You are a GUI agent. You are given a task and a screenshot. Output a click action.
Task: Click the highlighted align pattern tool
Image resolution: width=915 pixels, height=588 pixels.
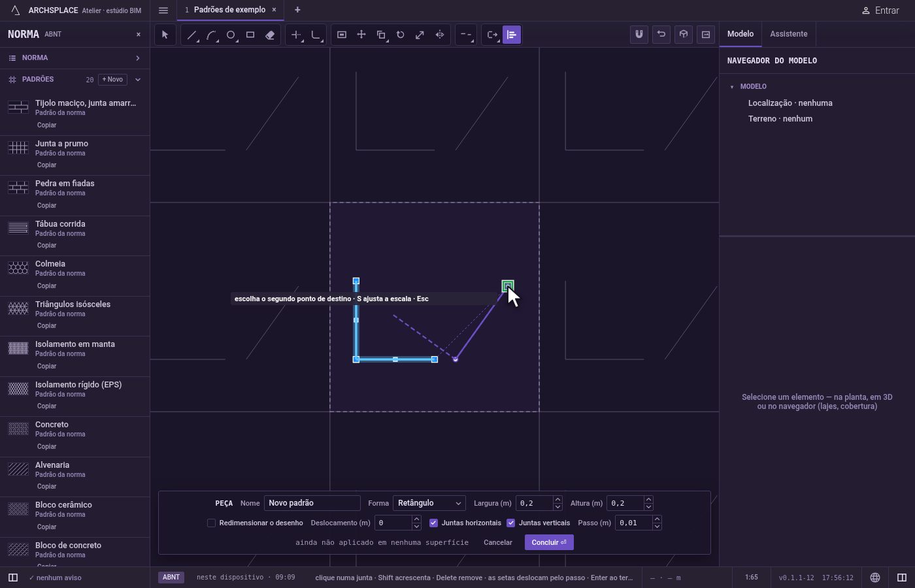point(512,35)
